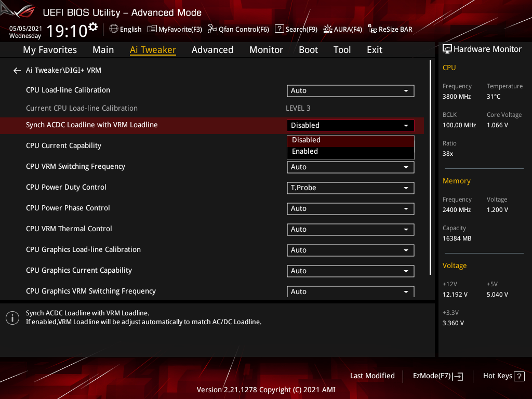This screenshot has width=532, height=399.
Task: Go to the Boot tab
Action: click(308, 50)
